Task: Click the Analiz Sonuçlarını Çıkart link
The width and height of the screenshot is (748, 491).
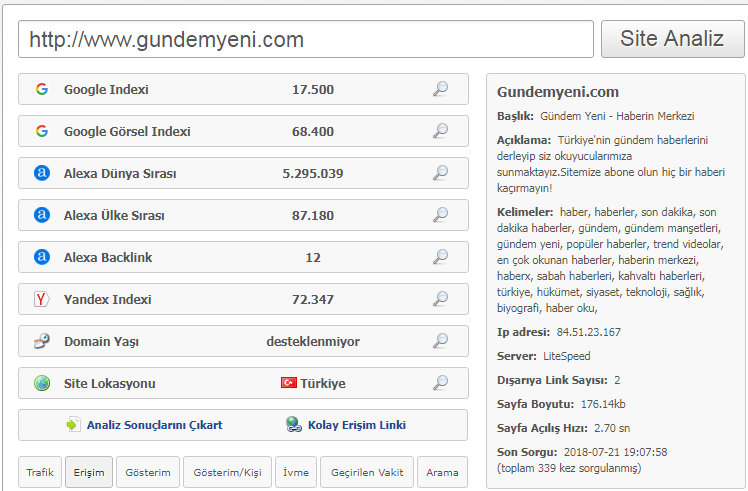Action: click(155, 425)
